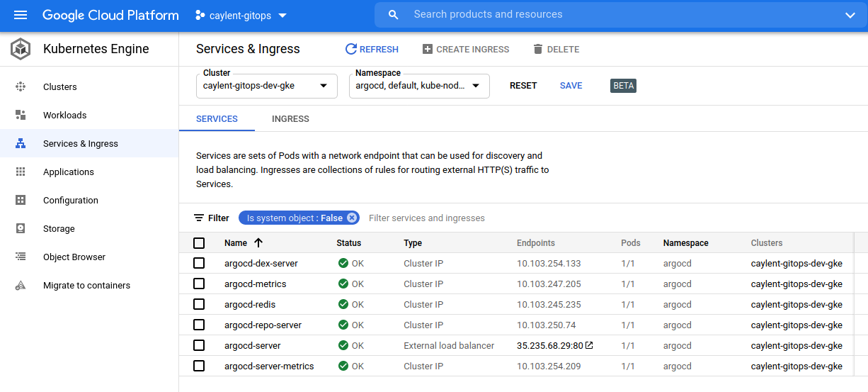The image size is (868, 392).
Task: Sort by the Type column header
Action: tap(413, 242)
